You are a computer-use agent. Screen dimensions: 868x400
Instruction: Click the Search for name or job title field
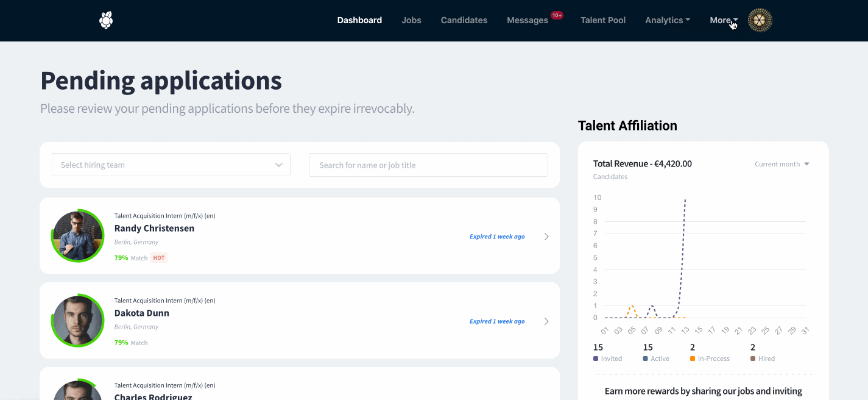[428, 165]
